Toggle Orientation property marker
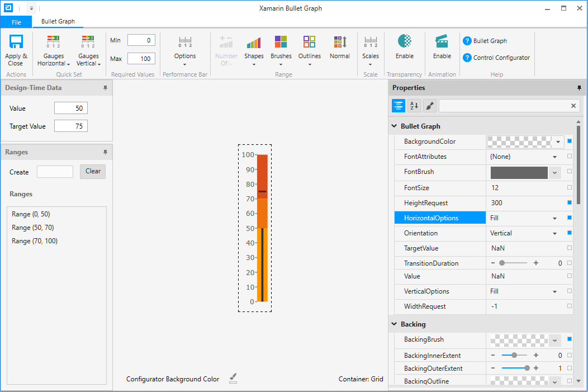Screen dimensions: 588x392 pyautogui.click(x=570, y=233)
